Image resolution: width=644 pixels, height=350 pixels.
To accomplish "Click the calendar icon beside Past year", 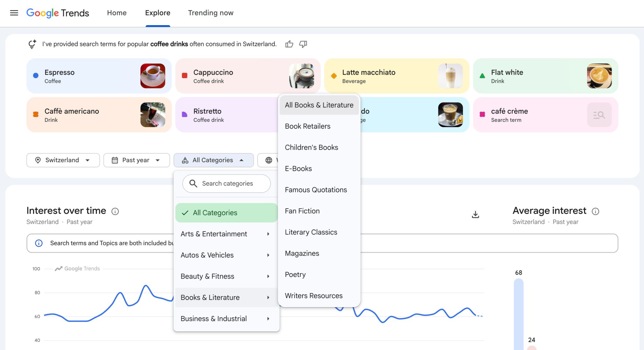I will [x=115, y=160].
